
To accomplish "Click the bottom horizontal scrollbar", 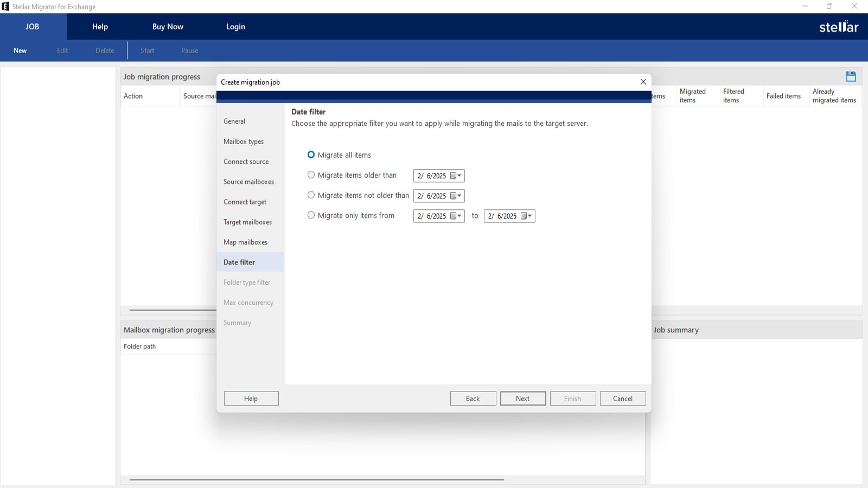I will pyautogui.click(x=317, y=479).
